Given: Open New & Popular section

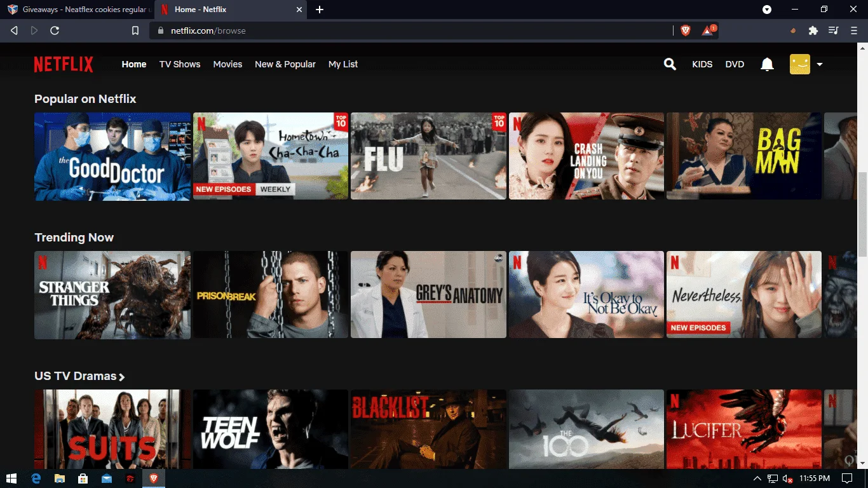Looking at the screenshot, I should tap(285, 64).
